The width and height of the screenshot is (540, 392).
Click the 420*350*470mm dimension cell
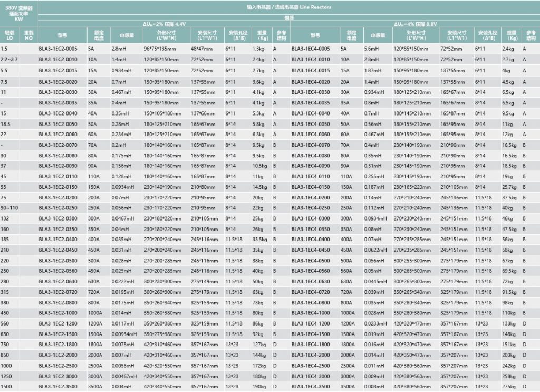[x=412, y=355]
